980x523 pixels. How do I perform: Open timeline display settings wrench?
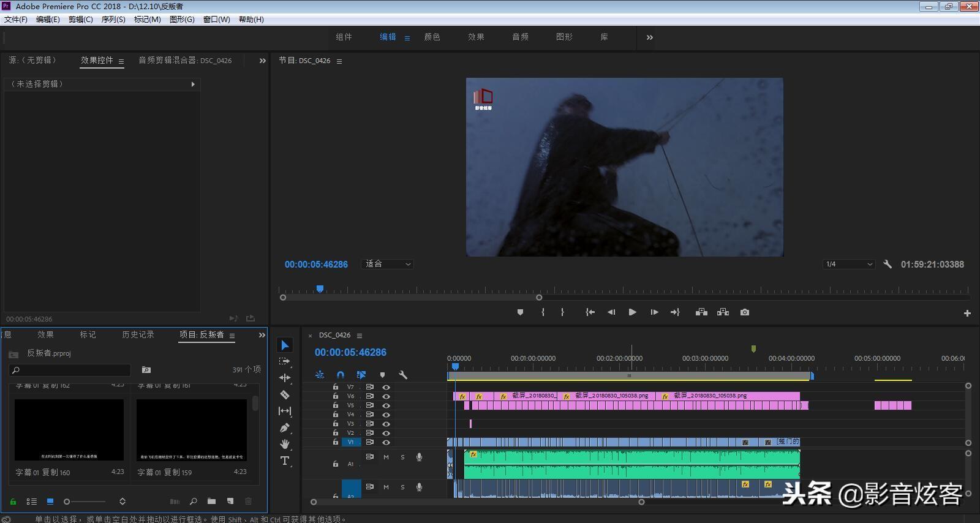point(402,375)
